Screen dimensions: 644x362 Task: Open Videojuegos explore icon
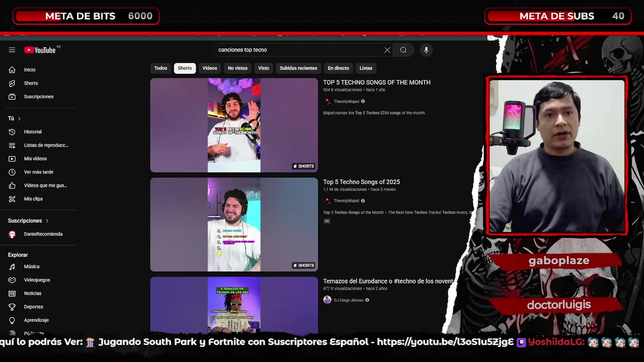(12, 280)
